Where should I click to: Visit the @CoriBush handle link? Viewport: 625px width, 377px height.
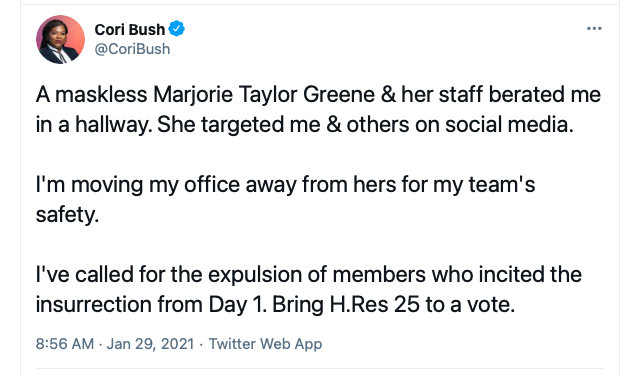coord(132,49)
